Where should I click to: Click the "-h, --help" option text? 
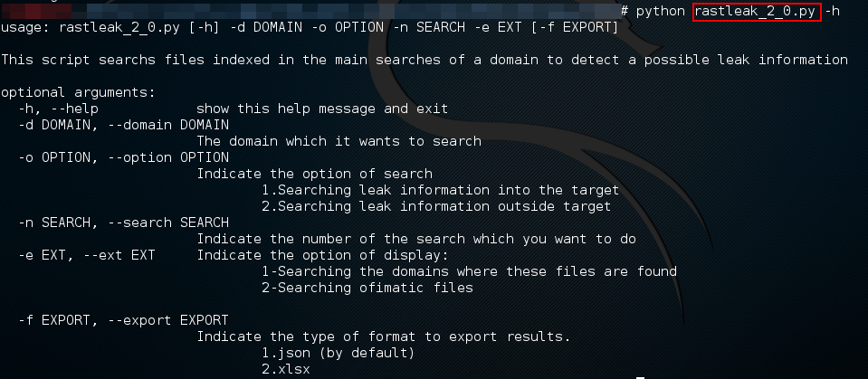tap(58, 109)
